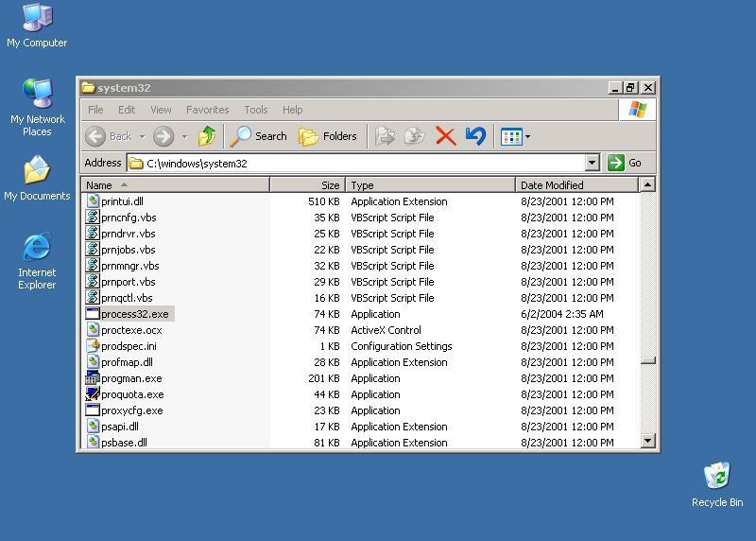Open the Favorites menu
Screen dimensions: 756x541
[x=207, y=110]
